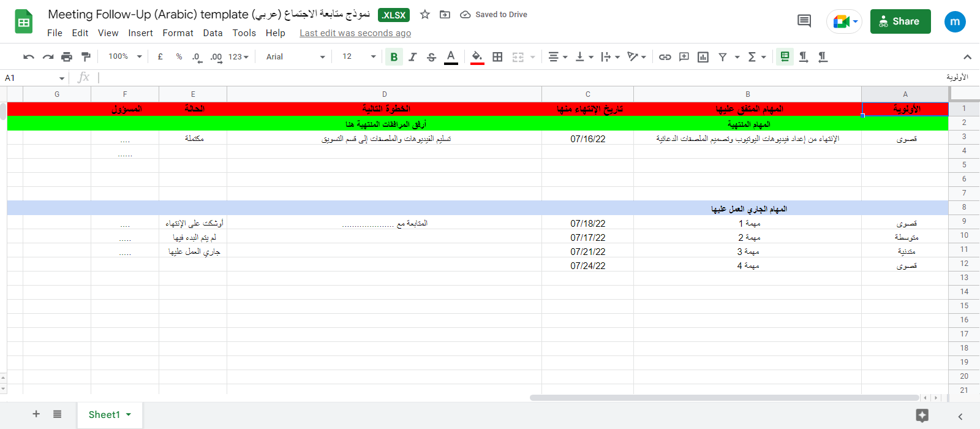Screen dimensions: 980x429
Task: Toggle bold formatting
Action: click(x=394, y=57)
